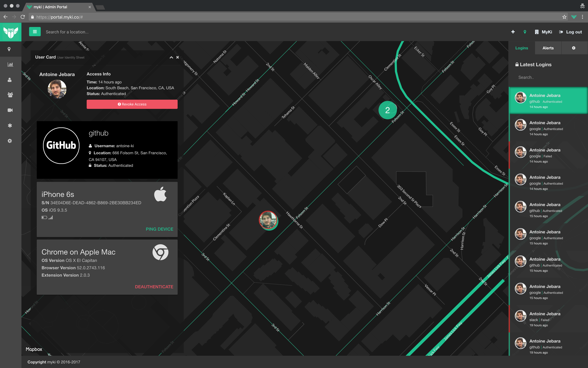Open the user groups sidebar icon
Image resolution: width=588 pixels, height=368 pixels.
(x=10, y=95)
